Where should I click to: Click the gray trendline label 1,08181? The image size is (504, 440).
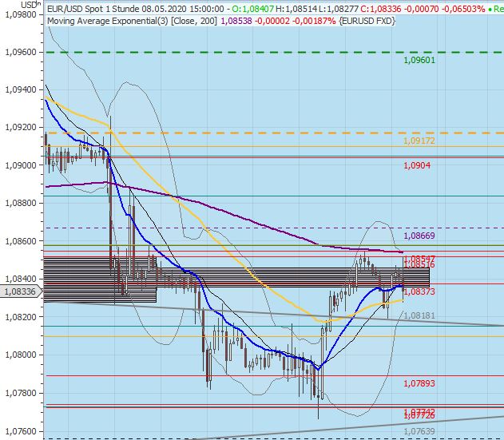(x=419, y=315)
